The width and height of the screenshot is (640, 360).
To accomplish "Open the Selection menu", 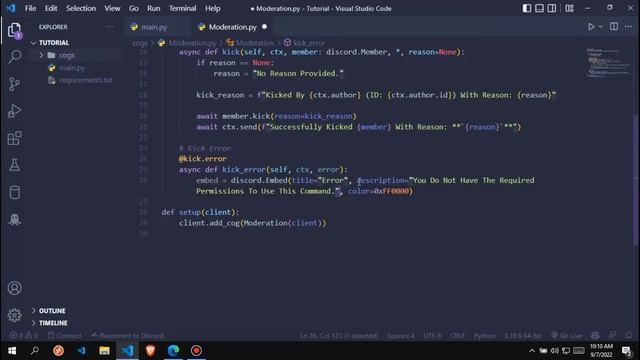I will click(x=81, y=8).
